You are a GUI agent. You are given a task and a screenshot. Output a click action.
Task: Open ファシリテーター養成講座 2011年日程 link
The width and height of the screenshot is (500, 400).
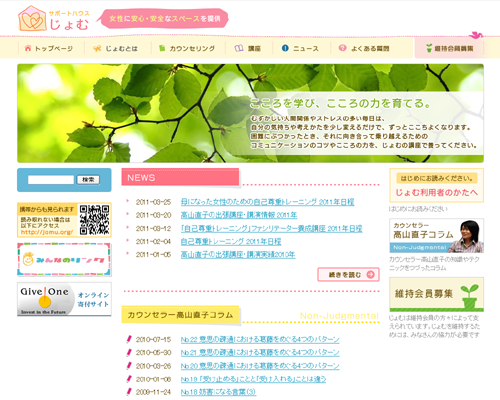coord(271,228)
